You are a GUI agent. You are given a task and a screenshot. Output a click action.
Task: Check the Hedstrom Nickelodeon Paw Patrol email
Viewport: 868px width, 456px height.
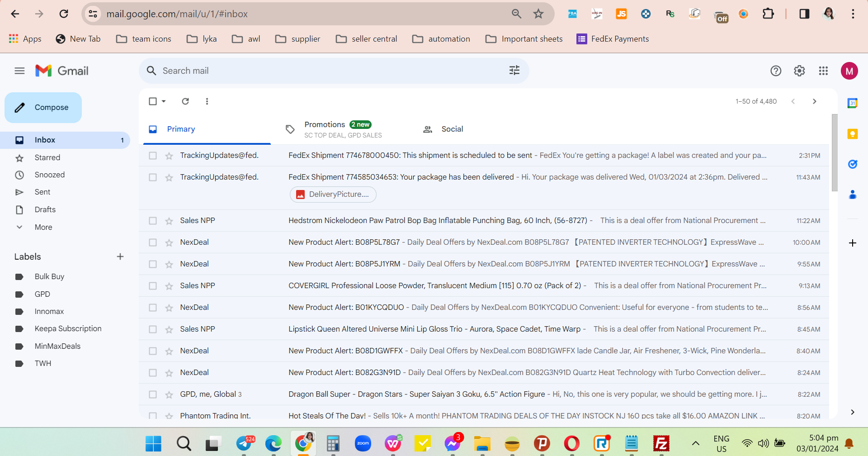click(x=153, y=221)
